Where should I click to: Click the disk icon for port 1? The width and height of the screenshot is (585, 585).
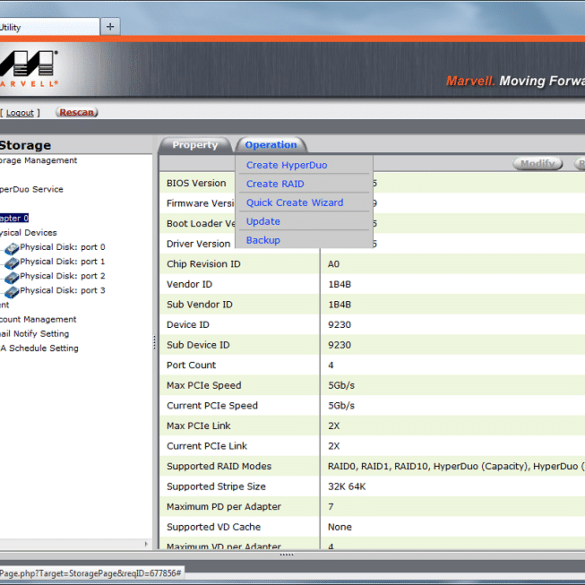(12, 263)
